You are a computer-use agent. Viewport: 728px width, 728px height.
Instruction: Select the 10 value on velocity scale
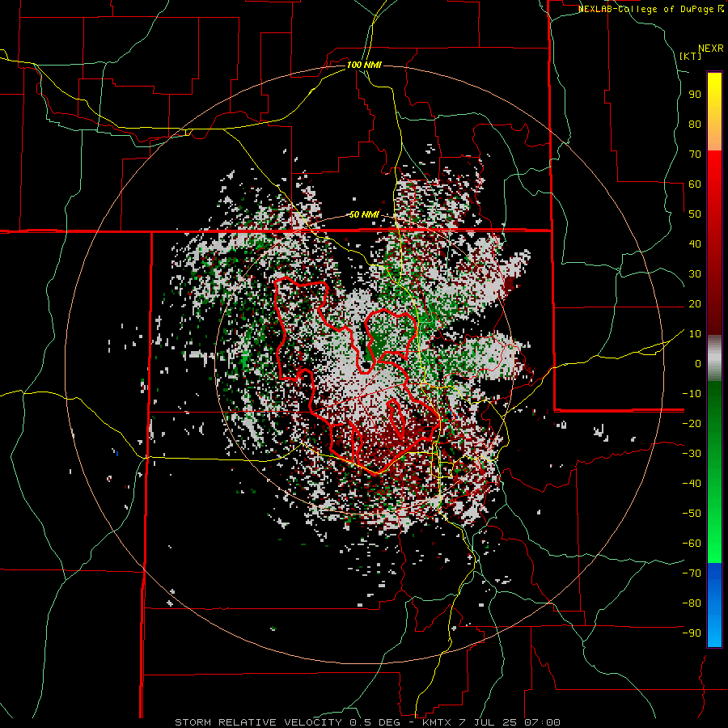coord(695,334)
